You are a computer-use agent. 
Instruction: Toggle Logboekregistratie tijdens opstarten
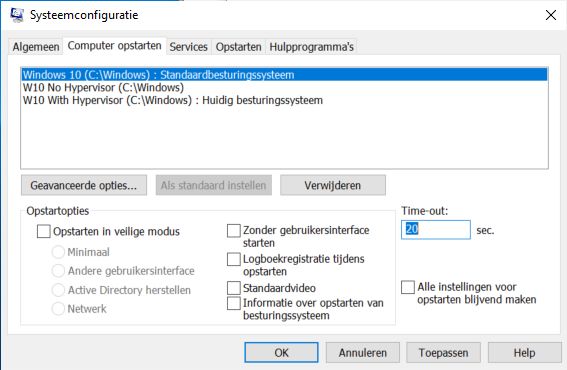coord(234,259)
